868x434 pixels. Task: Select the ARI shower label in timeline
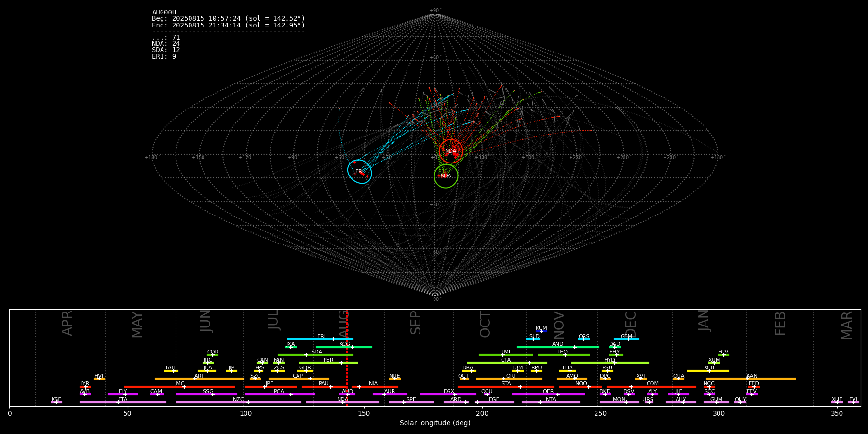[199, 376]
